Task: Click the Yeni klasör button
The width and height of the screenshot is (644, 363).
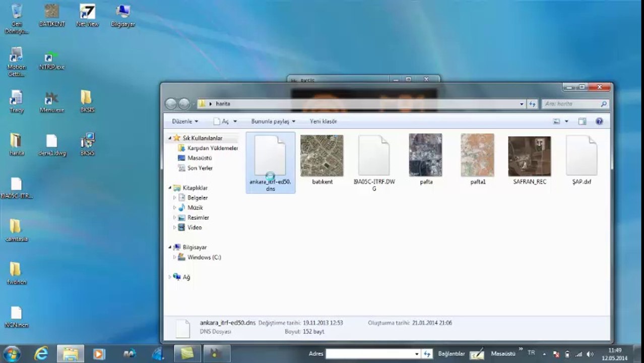Action: [x=323, y=122]
